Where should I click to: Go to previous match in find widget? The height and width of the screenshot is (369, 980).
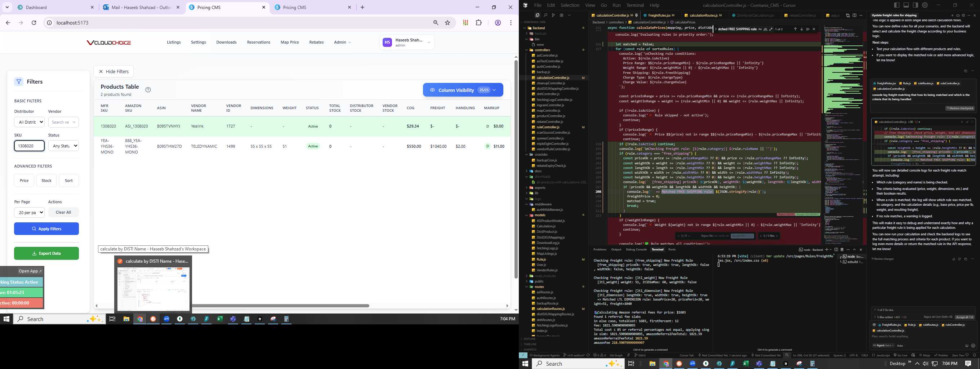click(x=796, y=29)
